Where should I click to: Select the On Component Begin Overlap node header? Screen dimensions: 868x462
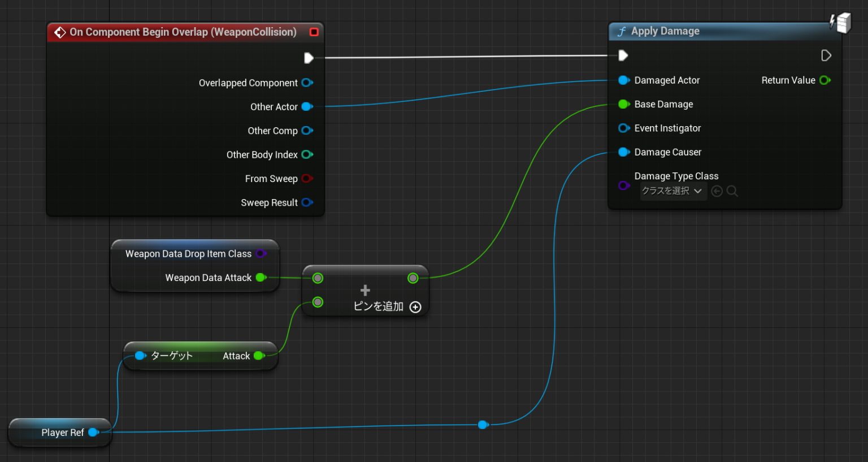point(183,32)
